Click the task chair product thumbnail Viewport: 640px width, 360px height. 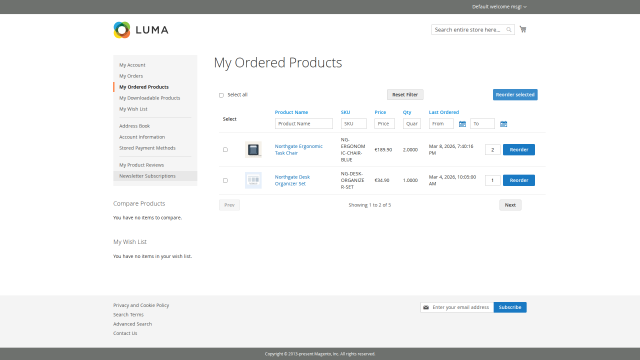click(253, 150)
